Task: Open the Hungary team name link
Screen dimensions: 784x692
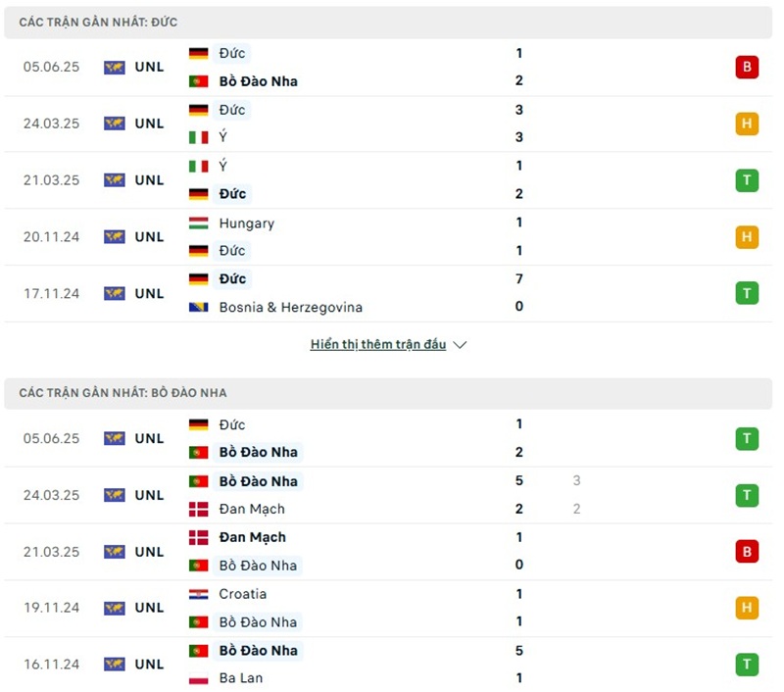Action: pyautogui.click(x=247, y=223)
